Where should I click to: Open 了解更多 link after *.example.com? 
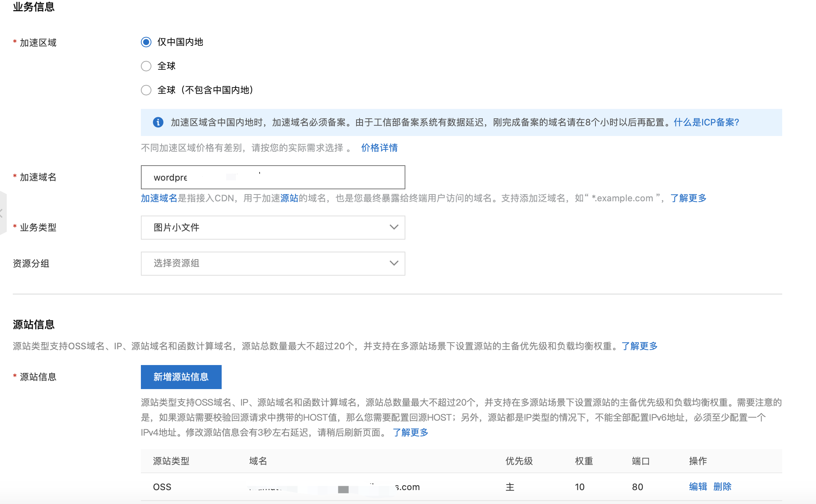tap(688, 198)
